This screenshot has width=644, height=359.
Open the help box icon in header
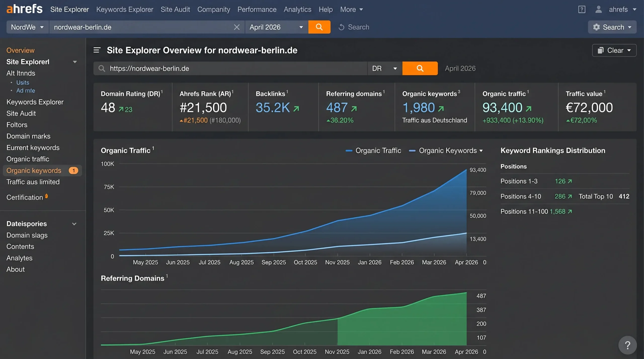pos(582,10)
